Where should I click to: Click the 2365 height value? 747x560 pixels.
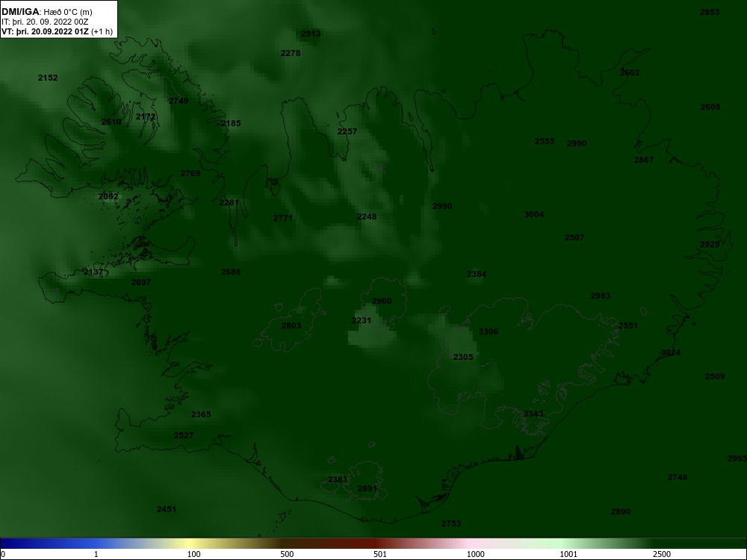pos(201,414)
